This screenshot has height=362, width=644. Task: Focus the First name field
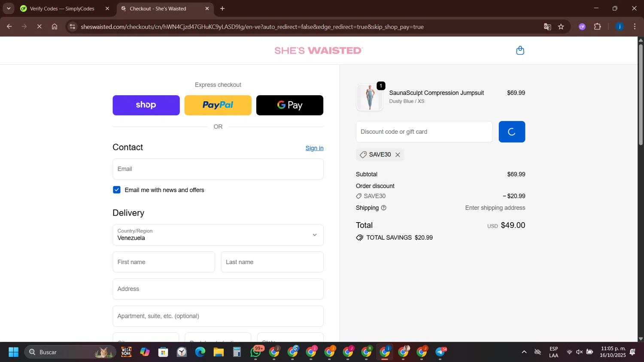click(164, 262)
